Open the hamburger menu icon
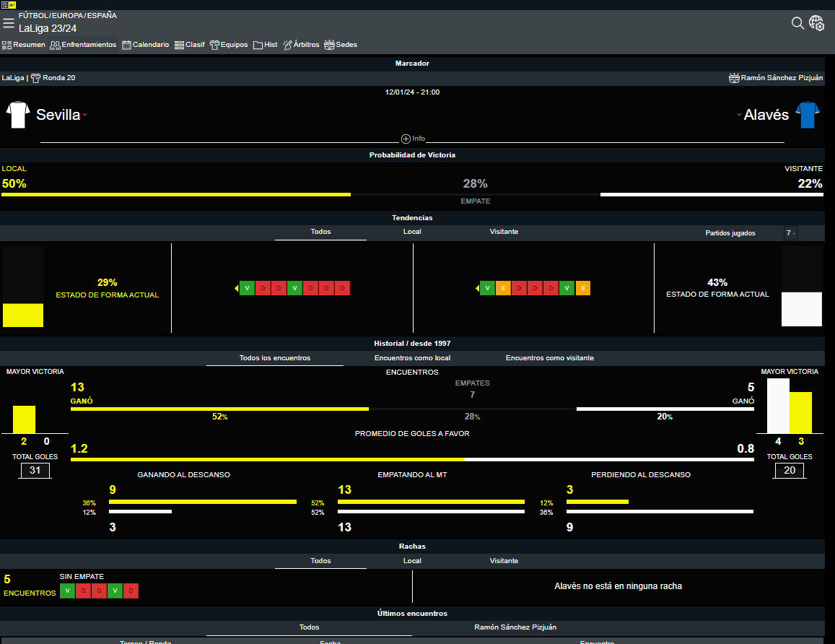835x644 pixels. coord(9,23)
